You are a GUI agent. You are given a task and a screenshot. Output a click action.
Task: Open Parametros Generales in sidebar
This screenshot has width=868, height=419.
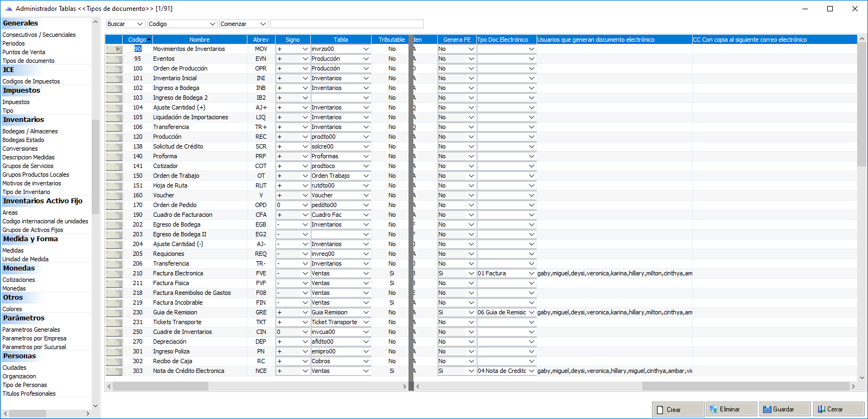[x=31, y=330]
